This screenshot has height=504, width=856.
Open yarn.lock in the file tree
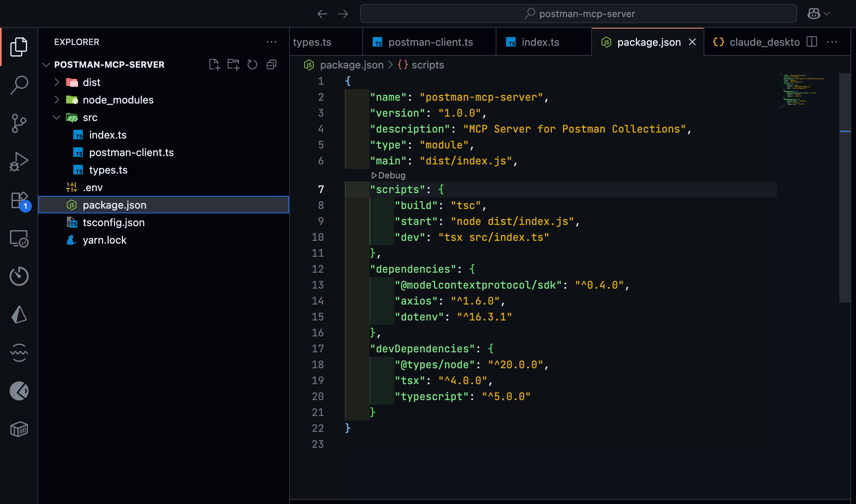click(x=164, y=240)
